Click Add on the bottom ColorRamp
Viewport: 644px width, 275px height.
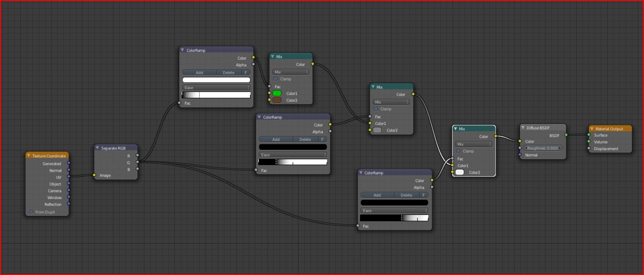coord(377,195)
